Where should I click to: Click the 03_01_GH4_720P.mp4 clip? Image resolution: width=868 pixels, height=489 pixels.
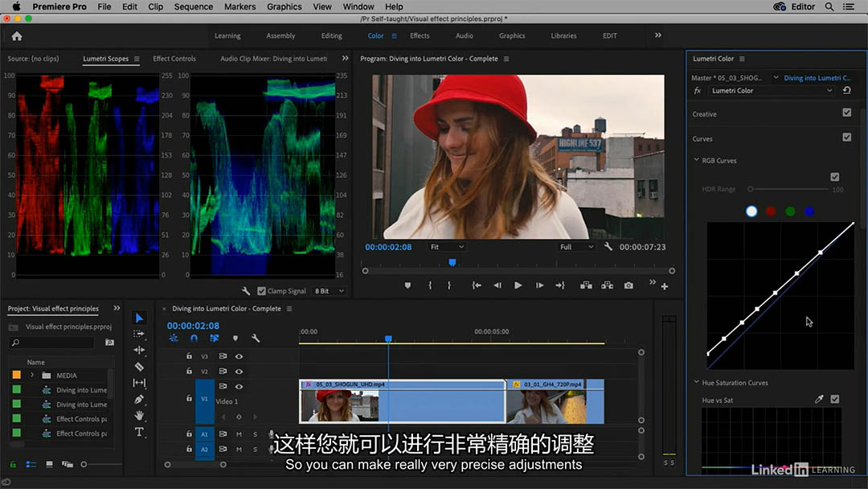click(x=555, y=401)
